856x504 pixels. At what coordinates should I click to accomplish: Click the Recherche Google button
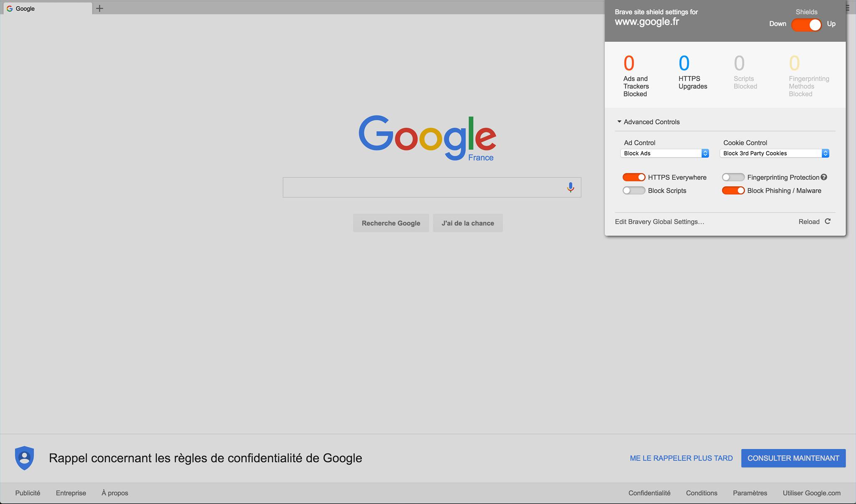391,223
